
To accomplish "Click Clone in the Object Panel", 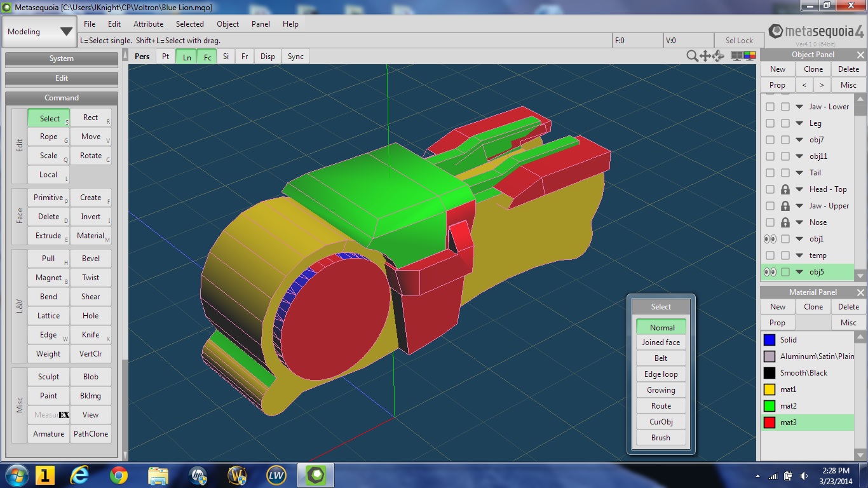I will [x=813, y=69].
